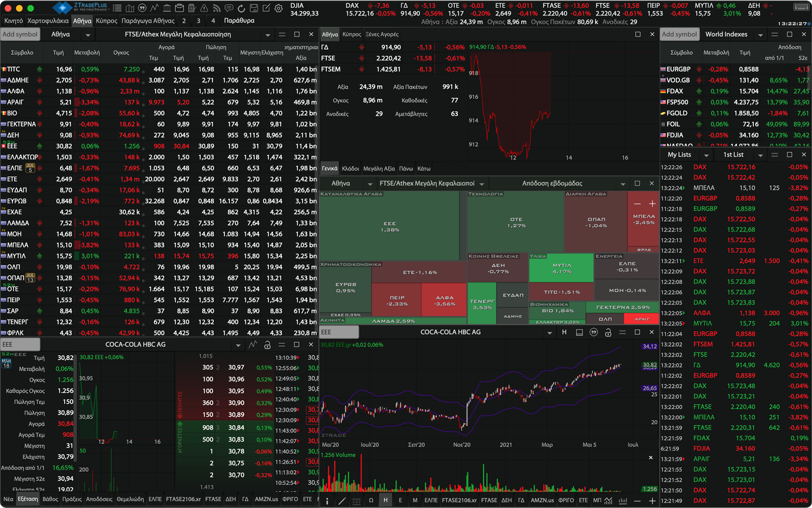The image size is (812, 508).
Task: Toggle the indicator table icon in chart toolbar
Action: [x=356, y=501]
